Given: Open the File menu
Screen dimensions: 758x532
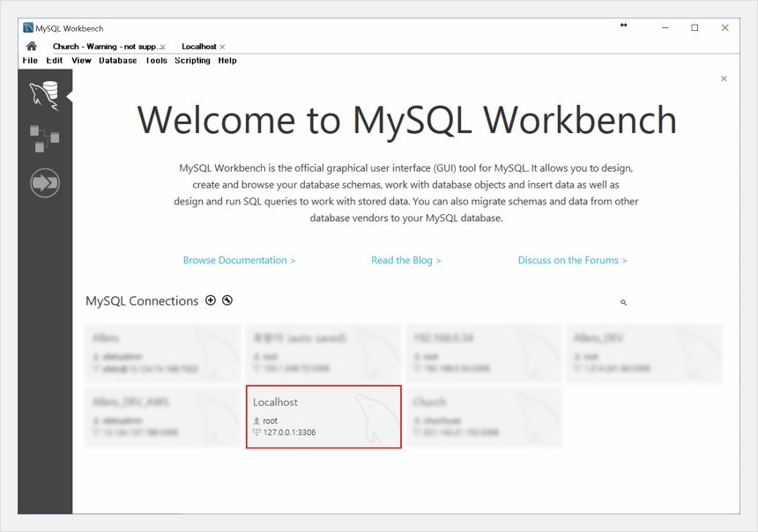Looking at the screenshot, I should click(30, 61).
